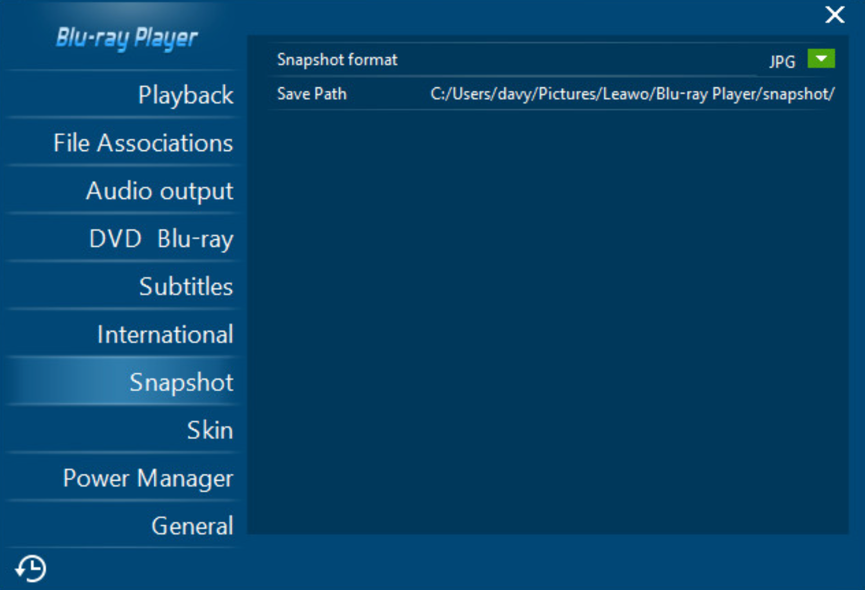Open the General settings section
The image size is (865, 590).
pos(192,526)
